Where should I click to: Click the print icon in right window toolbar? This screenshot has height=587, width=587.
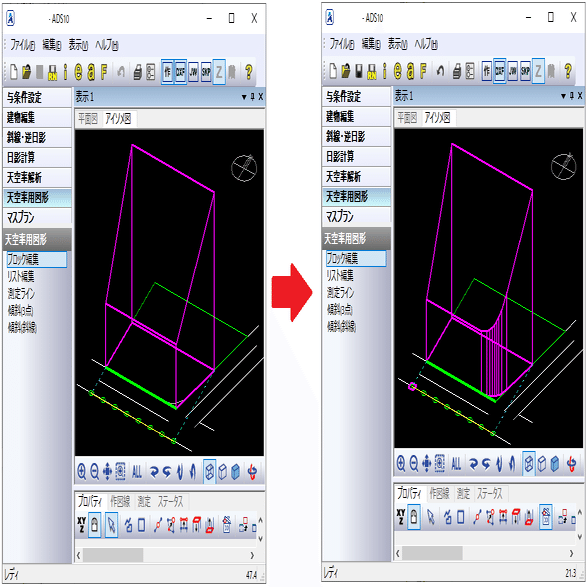(x=457, y=70)
